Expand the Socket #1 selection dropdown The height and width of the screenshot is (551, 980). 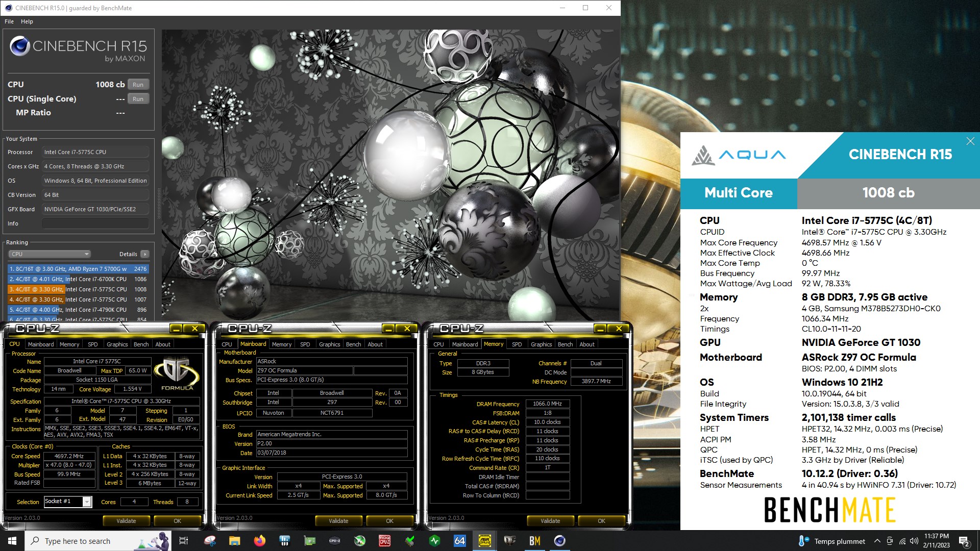click(87, 502)
